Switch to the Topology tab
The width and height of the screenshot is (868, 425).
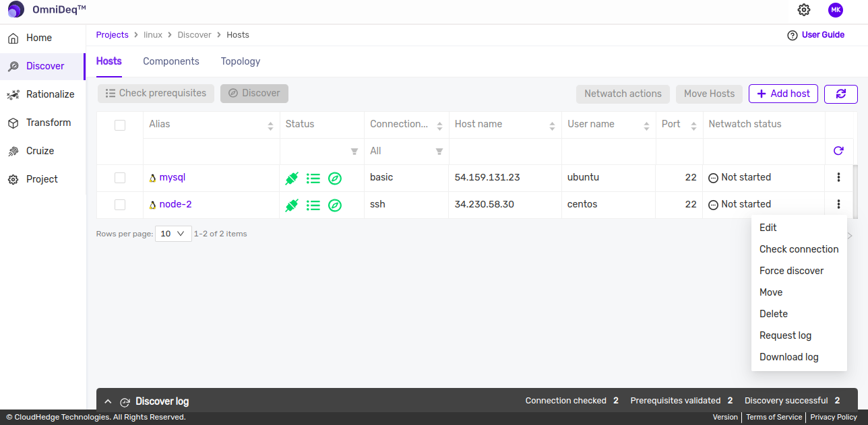tap(241, 61)
